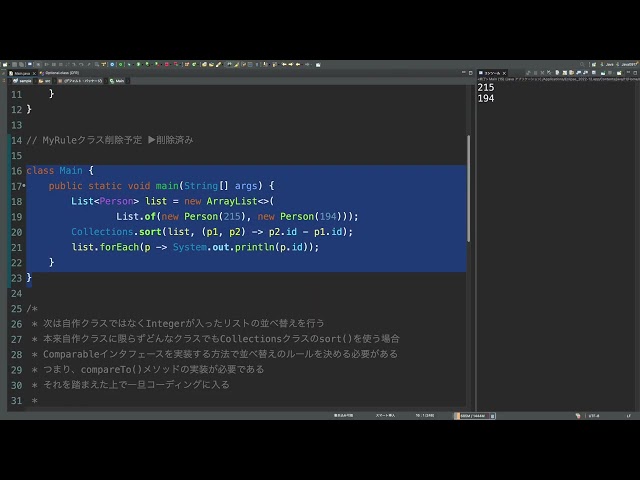Click console Remove Launch X icon
Viewport: 640px width, 480px height.
pos(542,73)
